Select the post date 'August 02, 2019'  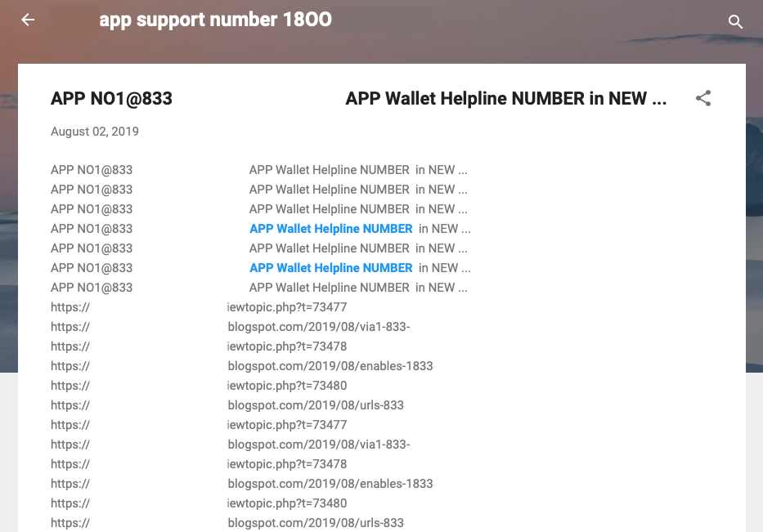[x=94, y=132]
